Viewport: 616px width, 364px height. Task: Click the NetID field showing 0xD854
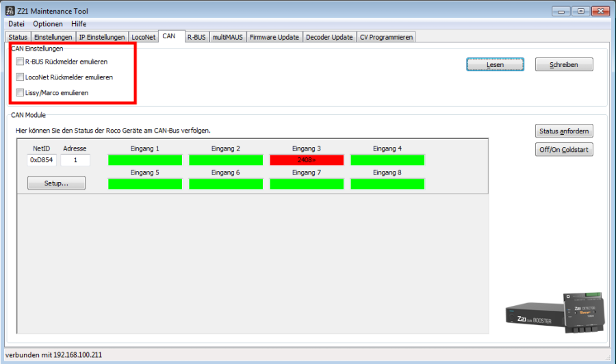coord(42,160)
